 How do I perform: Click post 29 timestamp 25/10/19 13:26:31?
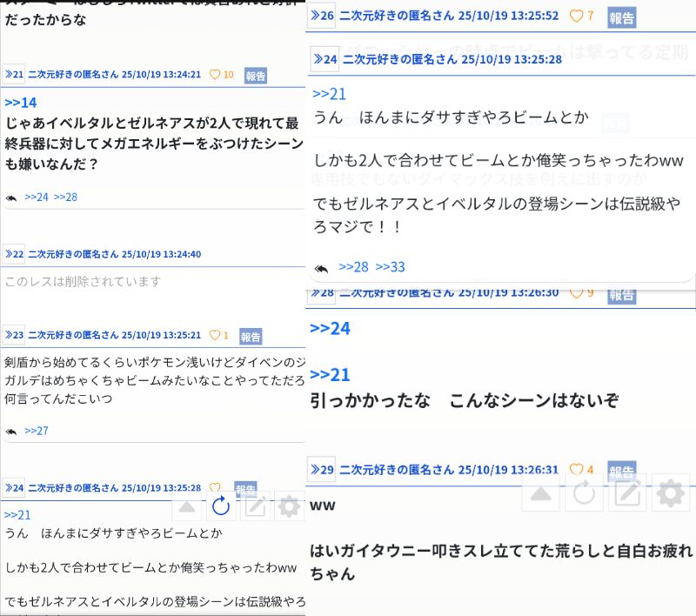coord(508,470)
